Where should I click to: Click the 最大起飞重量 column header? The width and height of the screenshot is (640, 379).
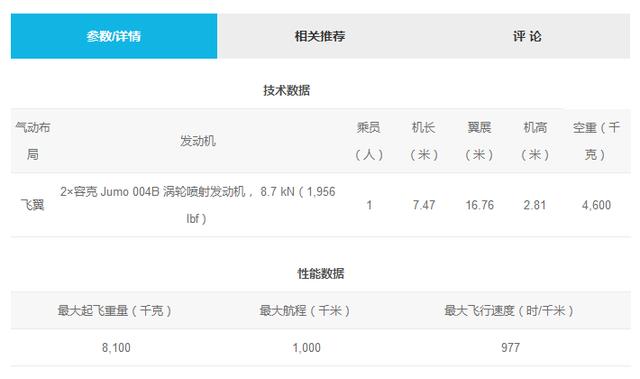pyautogui.click(x=114, y=310)
